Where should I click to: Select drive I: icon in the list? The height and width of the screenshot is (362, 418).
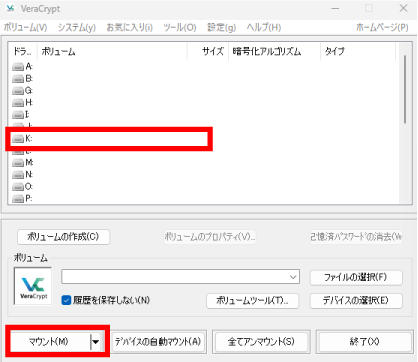18,115
